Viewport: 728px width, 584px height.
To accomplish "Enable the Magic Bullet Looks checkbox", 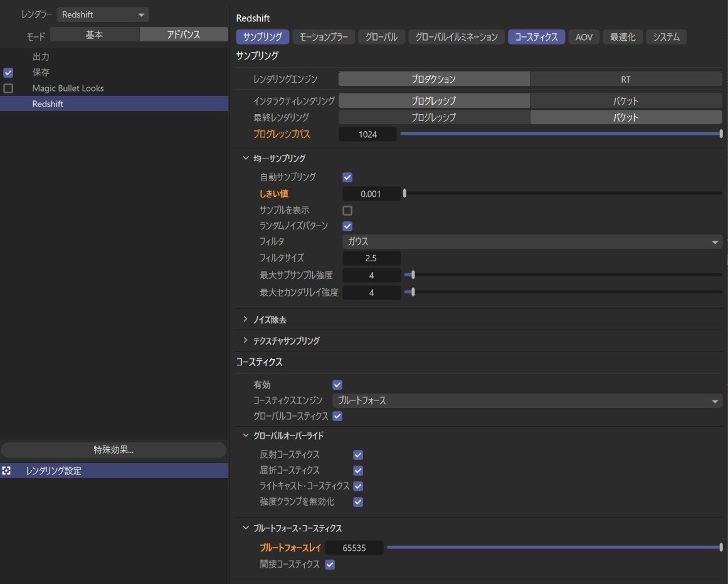I will coord(8,88).
